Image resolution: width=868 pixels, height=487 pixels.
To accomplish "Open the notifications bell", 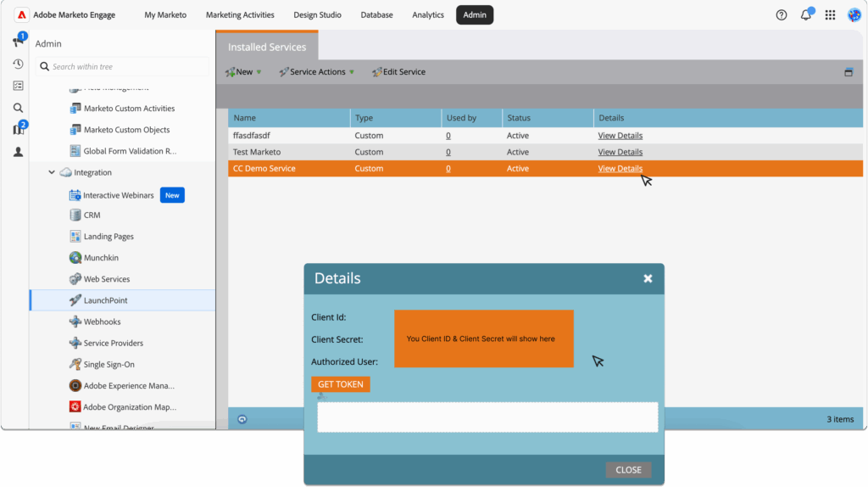I will point(806,15).
